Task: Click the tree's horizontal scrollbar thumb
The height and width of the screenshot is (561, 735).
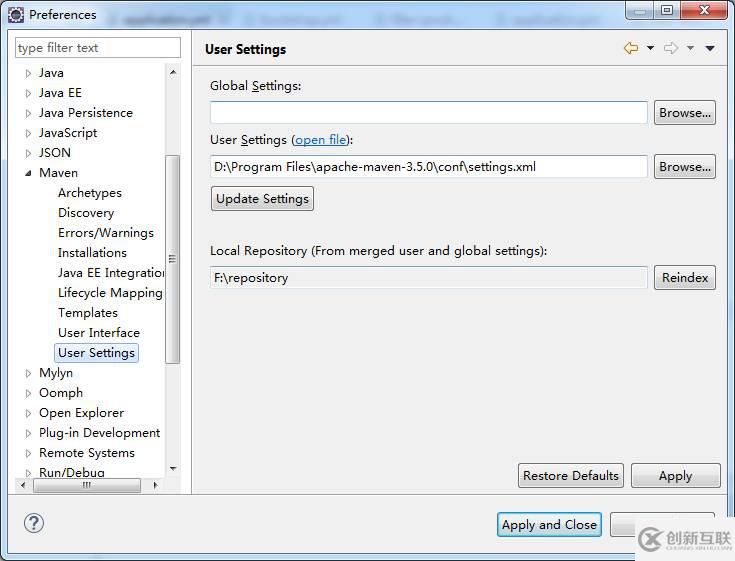Action: click(x=87, y=485)
